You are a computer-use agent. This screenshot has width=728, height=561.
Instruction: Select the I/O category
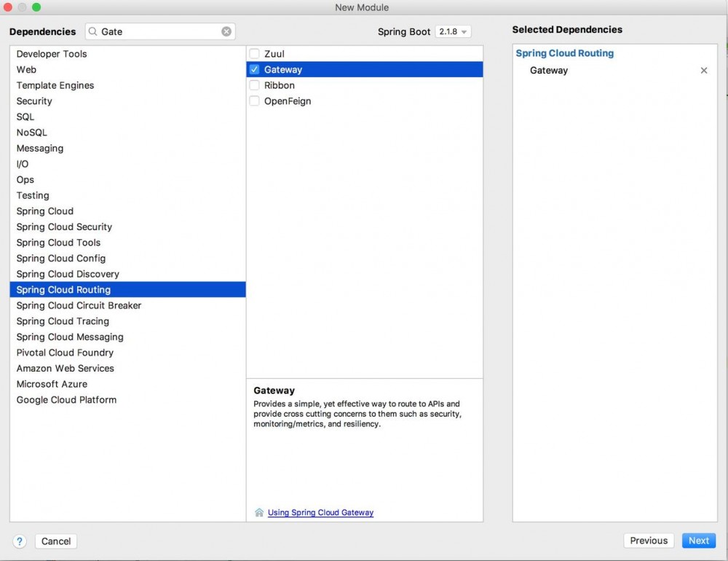pyautogui.click(x=127, y=164)
